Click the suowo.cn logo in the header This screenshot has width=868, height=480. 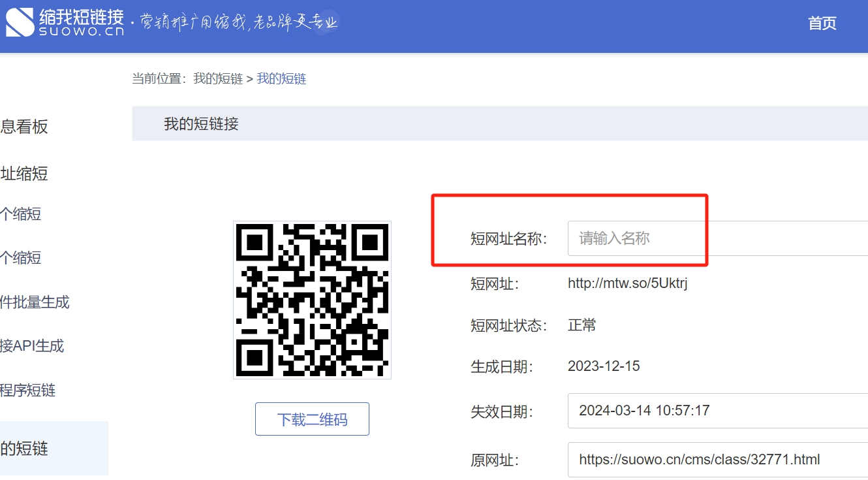coord(65,22)
